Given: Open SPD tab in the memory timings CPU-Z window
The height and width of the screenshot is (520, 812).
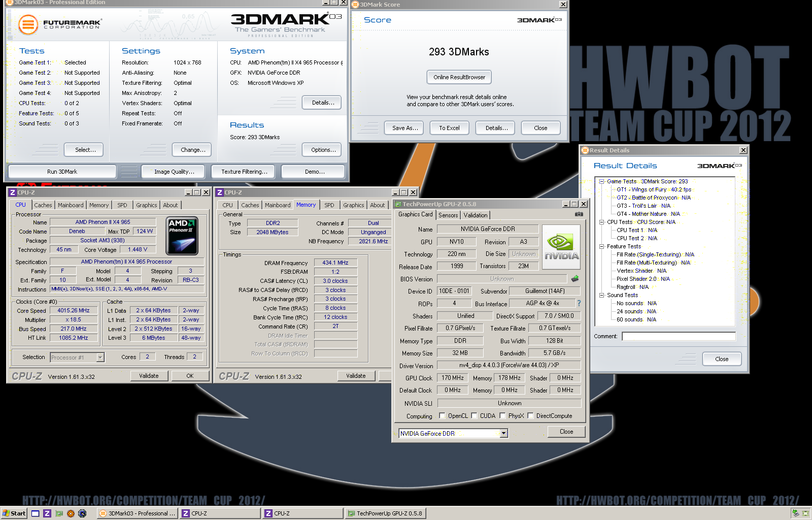Looking at the screenshot, I should click(329, 205).
